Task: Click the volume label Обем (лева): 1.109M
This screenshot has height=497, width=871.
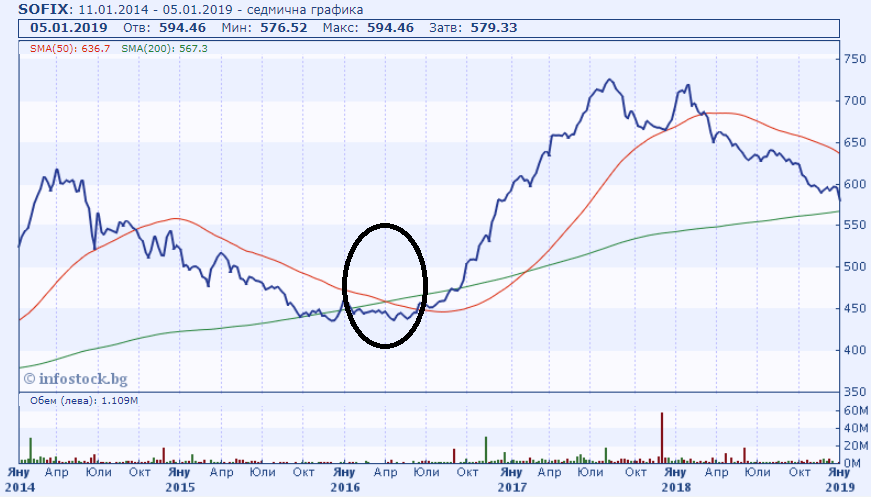Action: point(84,400)
